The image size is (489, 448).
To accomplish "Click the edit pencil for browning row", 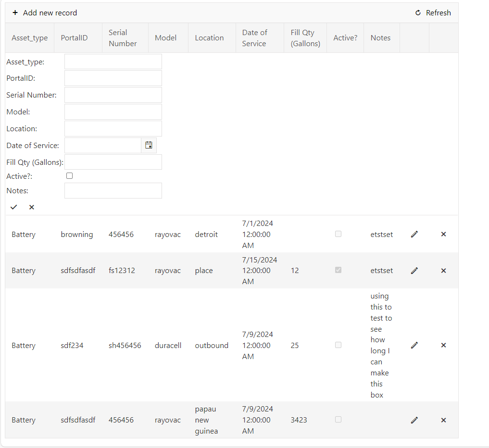I will 414,234.
